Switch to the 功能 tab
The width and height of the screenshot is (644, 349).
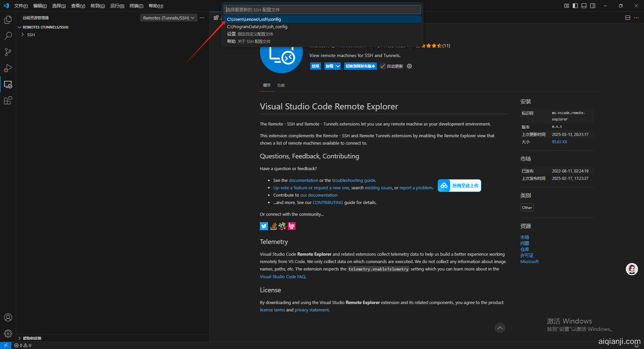pyautogui.click(x=281, y=85)
